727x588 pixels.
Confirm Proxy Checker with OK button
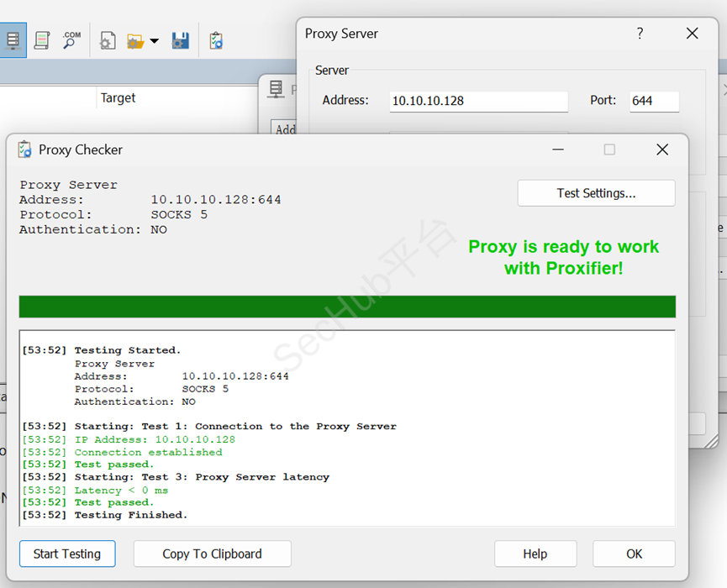(634, 554)
